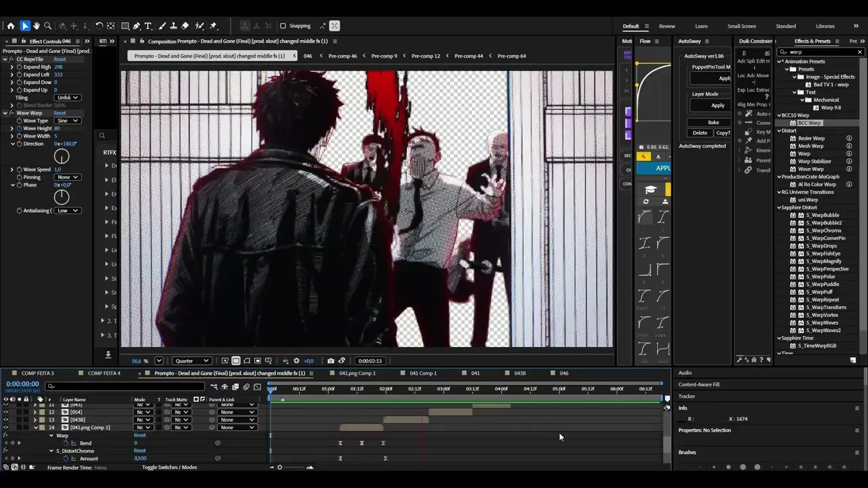
Task: Open the Tiling dropdown (Unfold)
Action: [68, 98]
